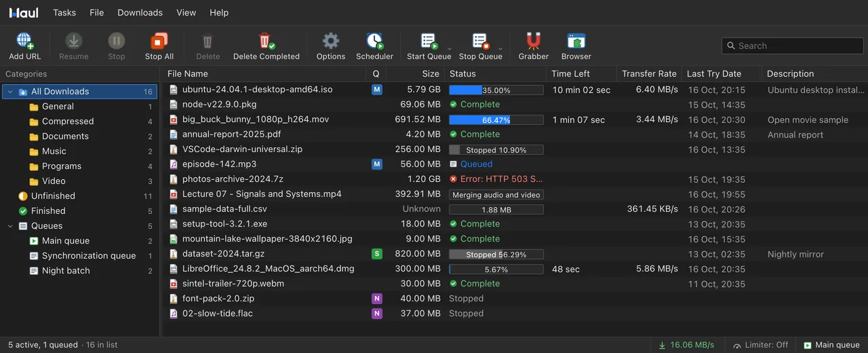Click the Limiter: Off status text
The height and width of the screenshot is (353, 868).
(766, 345)
